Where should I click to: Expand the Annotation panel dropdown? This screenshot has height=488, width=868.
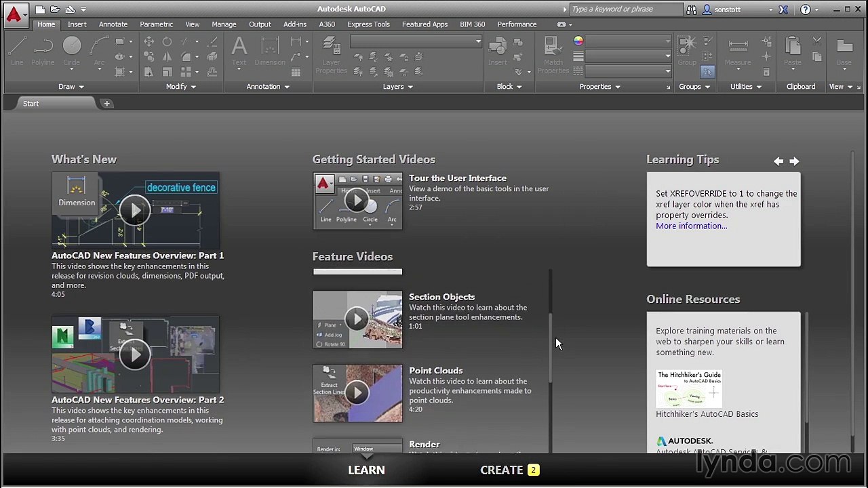(x=268, y=87)
